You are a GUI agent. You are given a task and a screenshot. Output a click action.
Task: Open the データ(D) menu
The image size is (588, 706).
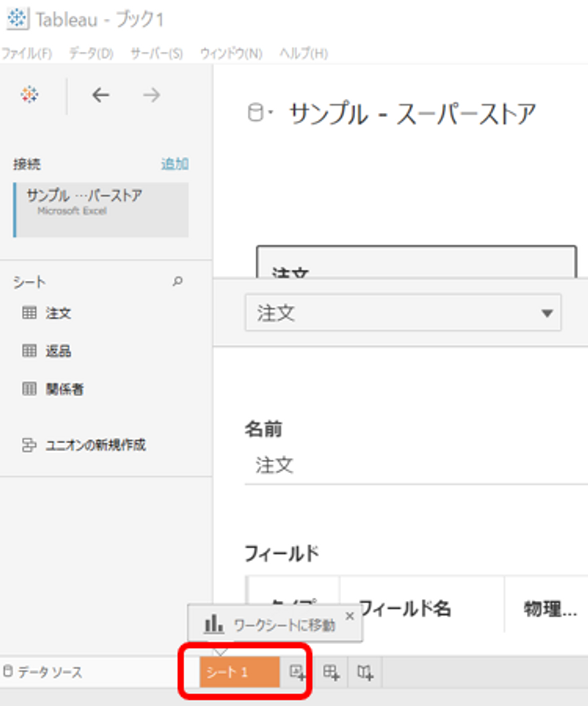[91, 53]
